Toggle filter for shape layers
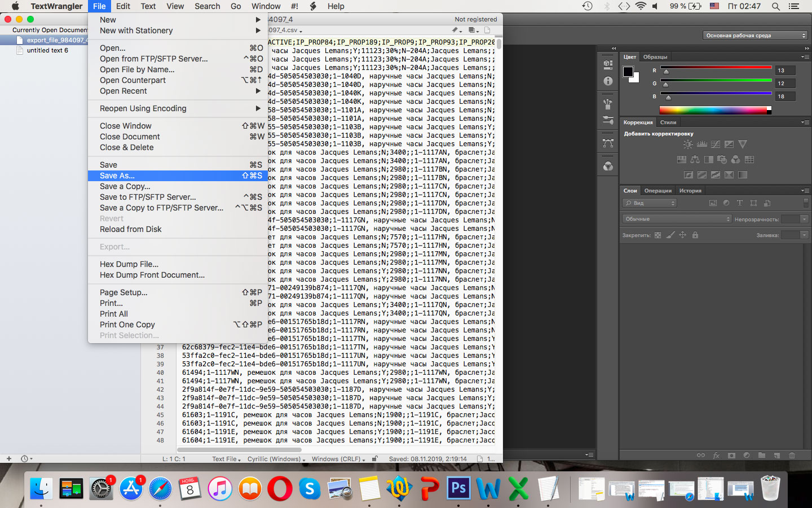This screenshot has width=812, height=508. pyautogui.click(x=753, y=203)
